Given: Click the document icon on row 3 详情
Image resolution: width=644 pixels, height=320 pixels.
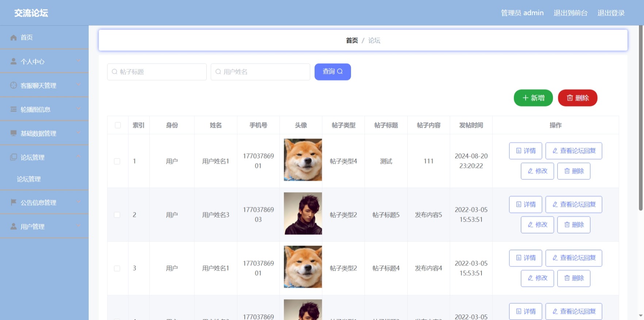Looking at the screenshot, I should [x=519, y=258].
